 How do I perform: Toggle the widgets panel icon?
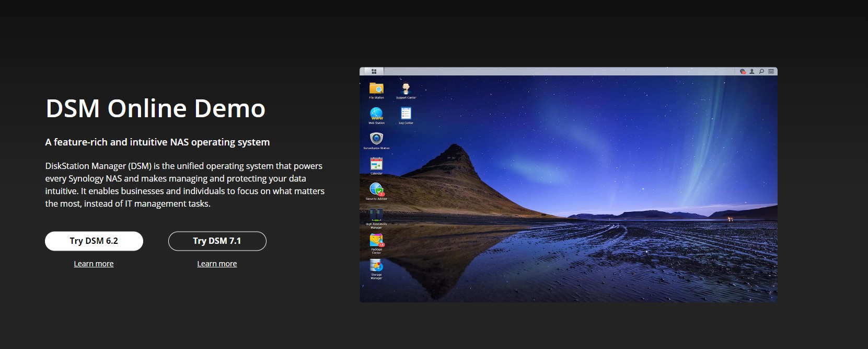tap(771, 71)
